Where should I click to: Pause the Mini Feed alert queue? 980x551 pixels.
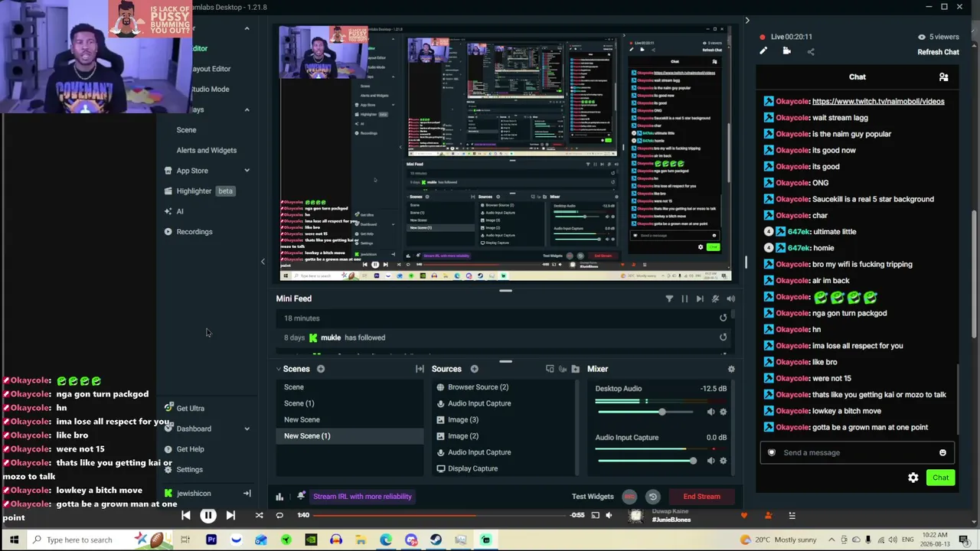[684, 298]
